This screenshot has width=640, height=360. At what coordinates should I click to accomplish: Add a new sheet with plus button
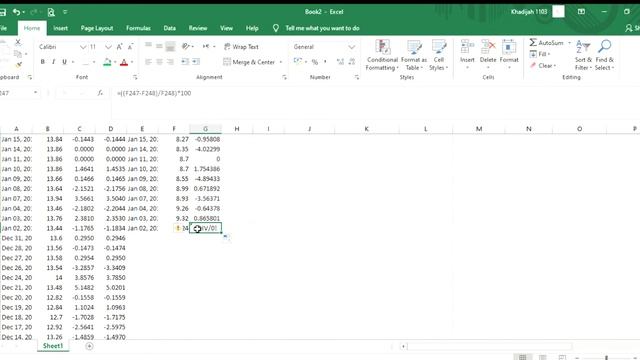89,347
